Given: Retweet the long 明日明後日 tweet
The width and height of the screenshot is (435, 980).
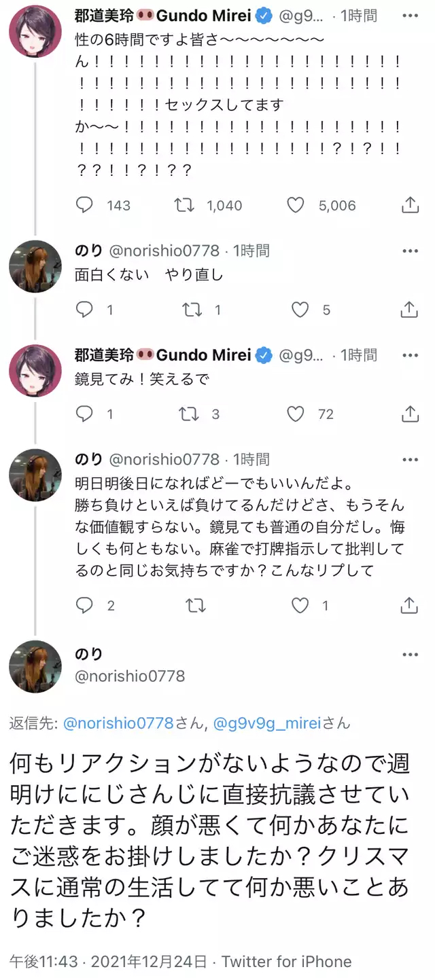Looking at the screenshot, I should (x=196, y=605).
